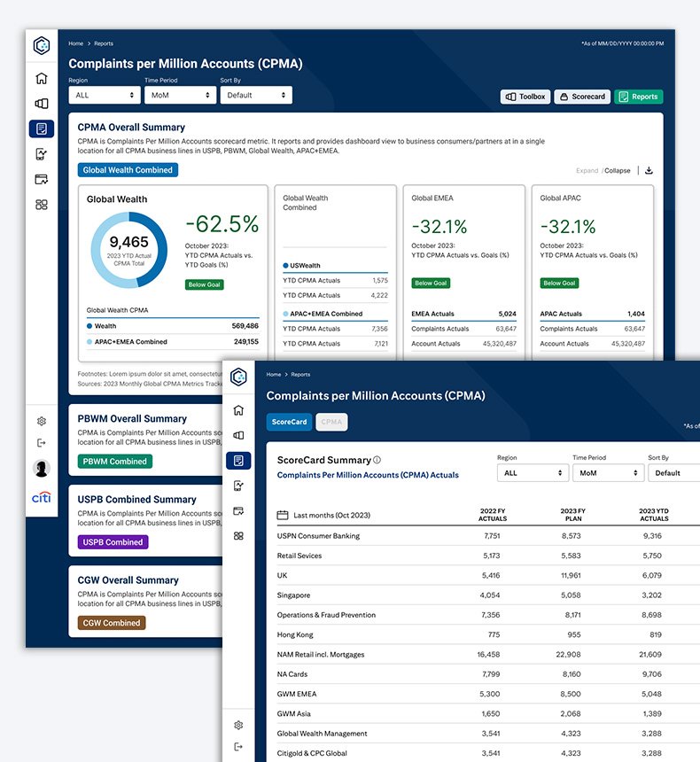
Task: Click logout icon in back window sidebar
Action: 42,443
